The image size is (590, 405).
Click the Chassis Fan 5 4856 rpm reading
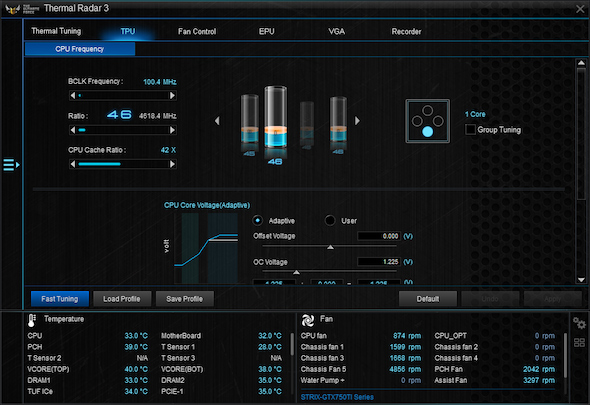tap(405, 369)
